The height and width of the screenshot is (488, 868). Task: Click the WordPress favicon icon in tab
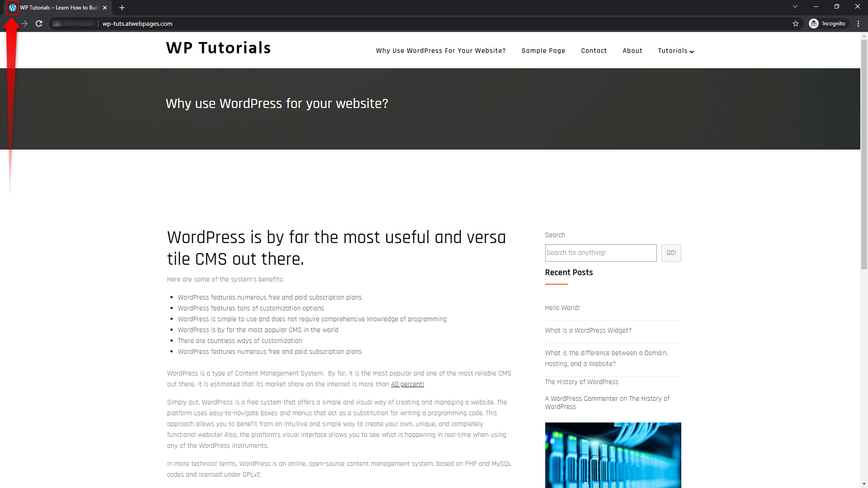tap(13, 8)
